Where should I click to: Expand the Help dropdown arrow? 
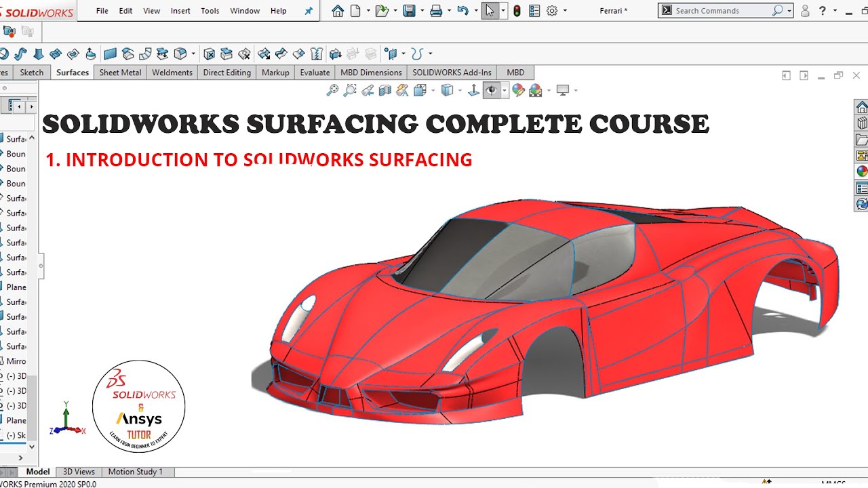pos(835,11)
